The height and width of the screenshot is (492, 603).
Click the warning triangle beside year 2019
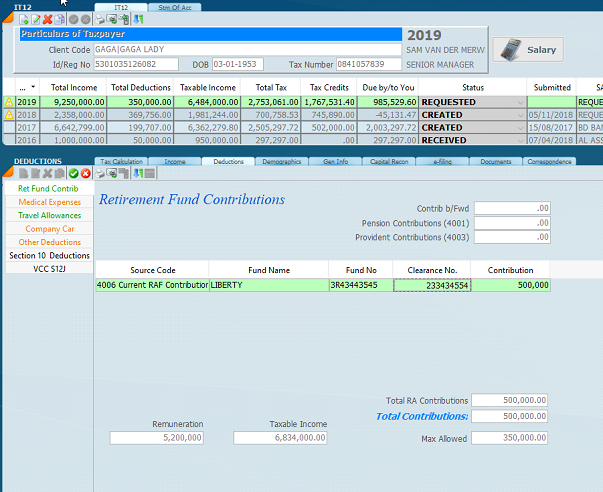[9, 102]
